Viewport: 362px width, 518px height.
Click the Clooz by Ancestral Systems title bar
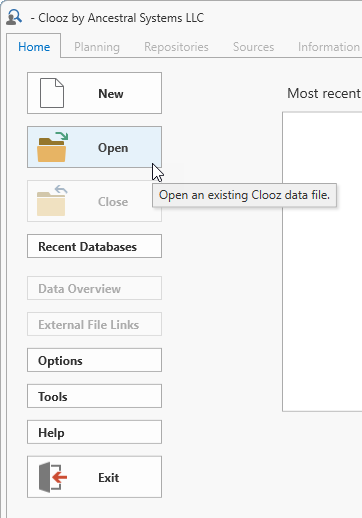(117, 18)
